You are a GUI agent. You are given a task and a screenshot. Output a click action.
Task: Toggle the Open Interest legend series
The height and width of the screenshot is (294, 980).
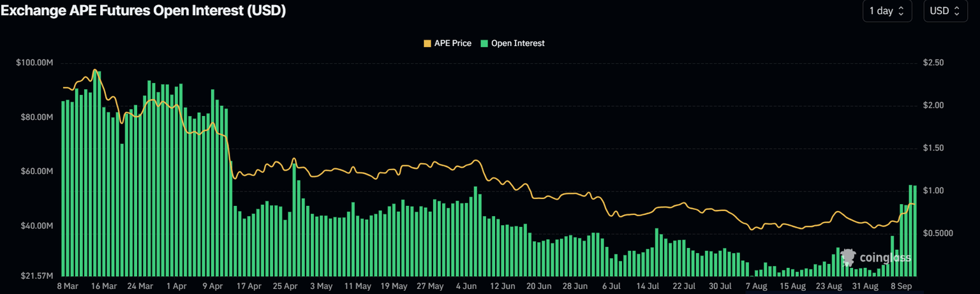512,43
